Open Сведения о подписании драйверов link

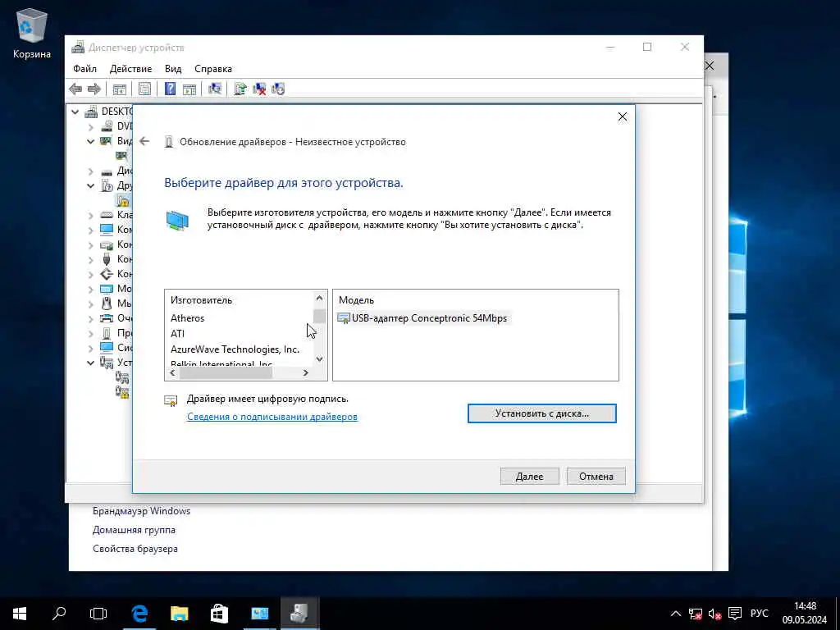272,417
